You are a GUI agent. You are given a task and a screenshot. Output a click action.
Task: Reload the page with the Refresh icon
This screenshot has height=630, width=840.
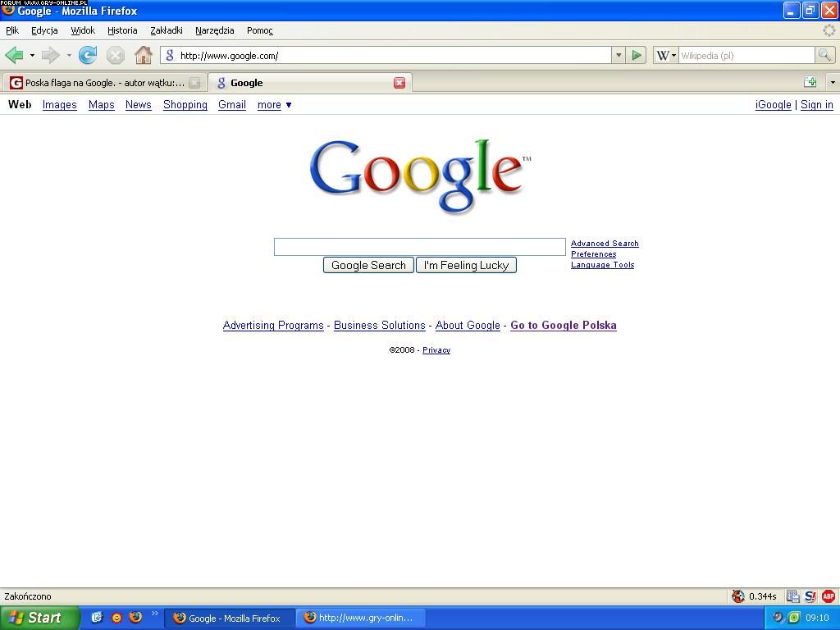(x=88, y=55)
